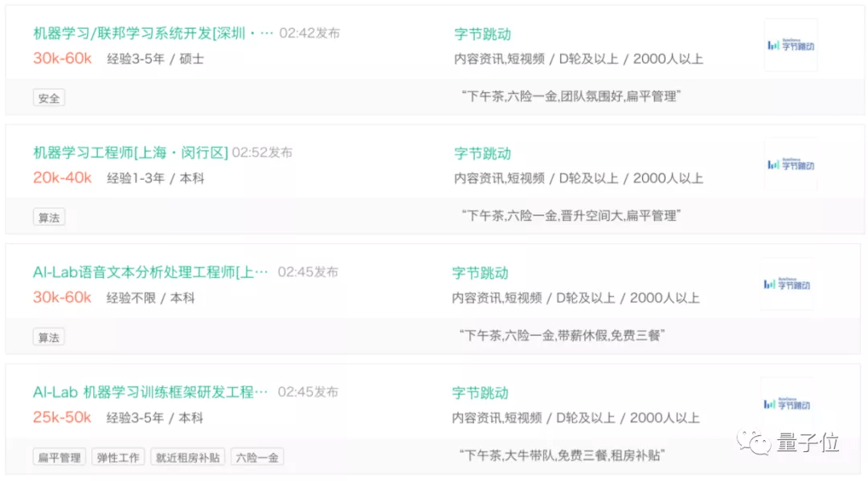Click the 六险一金 tag

(257, 457)
